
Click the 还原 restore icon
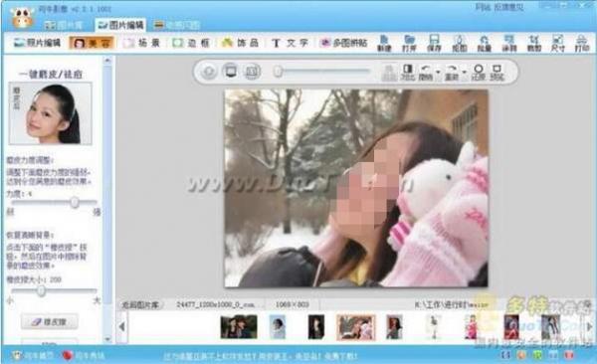point(479,72)
